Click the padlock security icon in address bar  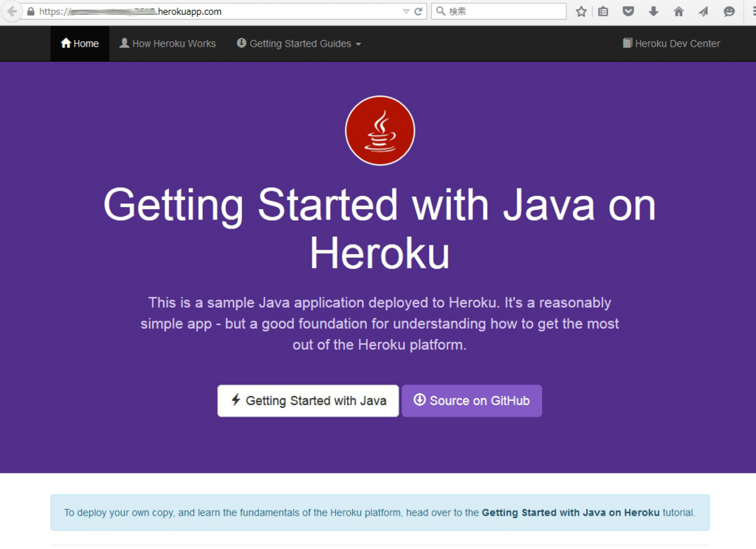click(31, 12)
